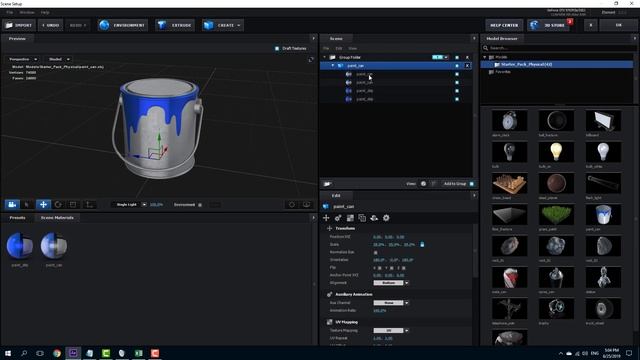640x360 pixels.
Task: Toggle visibility of the Group Folder
Action: click(x=457, y=58)
